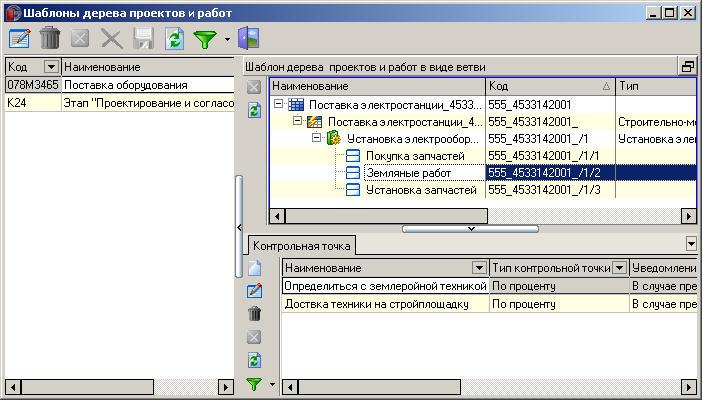Click the Наименование header in left list
The width and height of the screenshot is (703, 401).
coord(148,67)
